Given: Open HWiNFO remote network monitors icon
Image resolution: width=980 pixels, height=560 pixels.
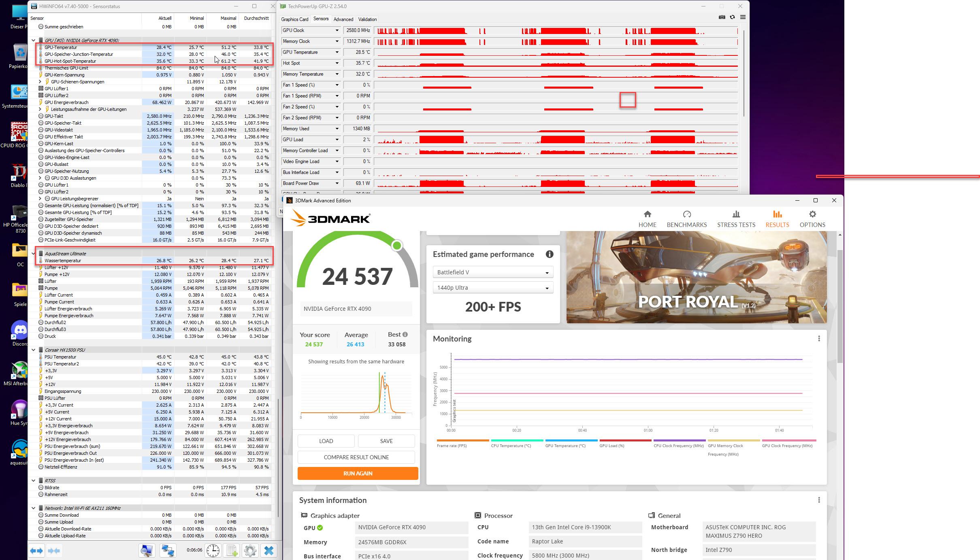Looking at the screenshot, I should [168, 551].
